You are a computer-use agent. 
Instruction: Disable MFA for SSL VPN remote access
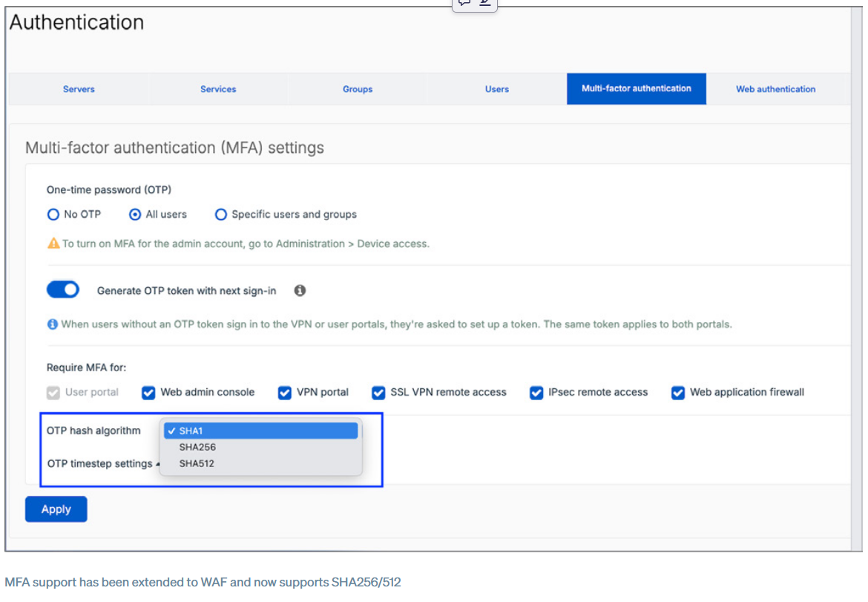click(x=378, y=393)
